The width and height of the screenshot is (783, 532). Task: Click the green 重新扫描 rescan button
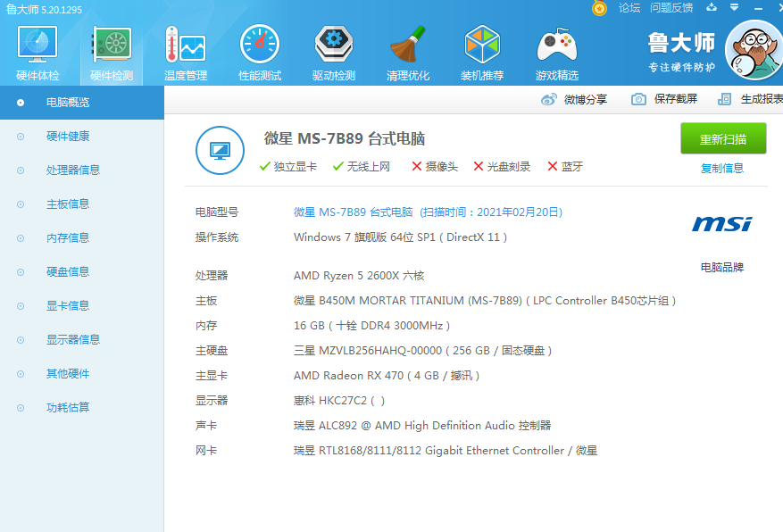coord(723,138)
